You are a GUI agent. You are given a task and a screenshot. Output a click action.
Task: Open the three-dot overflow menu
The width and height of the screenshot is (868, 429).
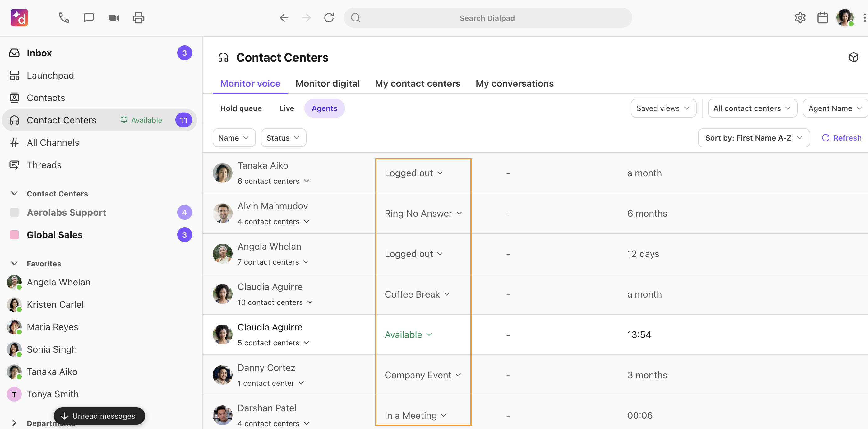(x=864, y=18)
